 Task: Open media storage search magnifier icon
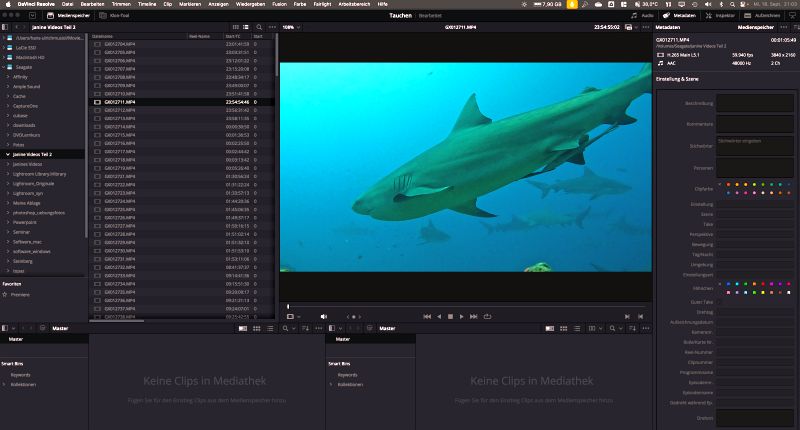(259, 27)
